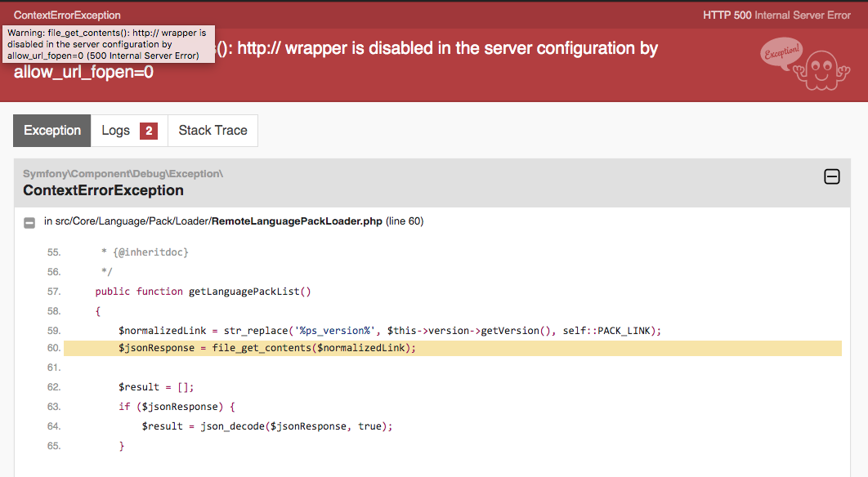
Task: Select the Exception tab
Action: 52,131
